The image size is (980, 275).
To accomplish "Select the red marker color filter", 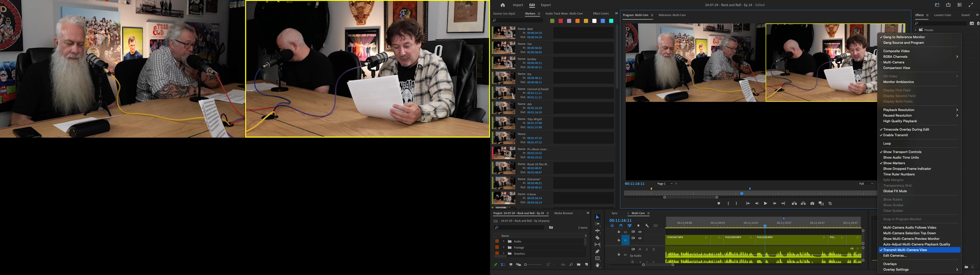I will click(x=560, y=21).
